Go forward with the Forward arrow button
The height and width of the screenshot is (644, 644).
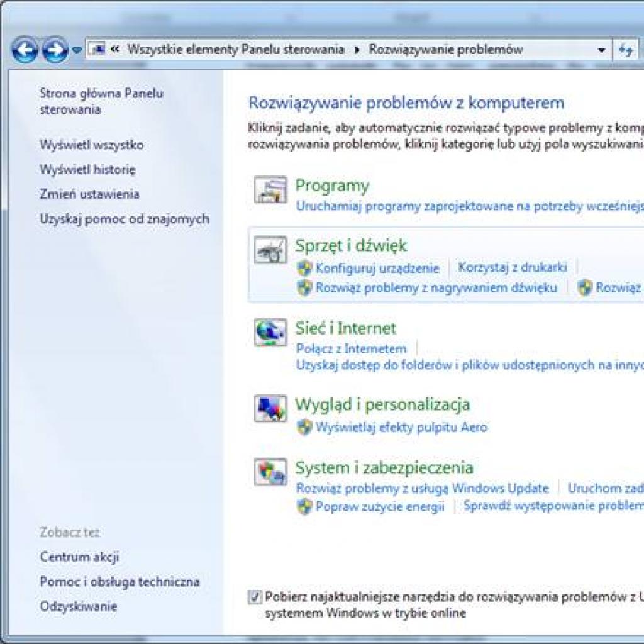pyautogui.click(x=55, y=50)
